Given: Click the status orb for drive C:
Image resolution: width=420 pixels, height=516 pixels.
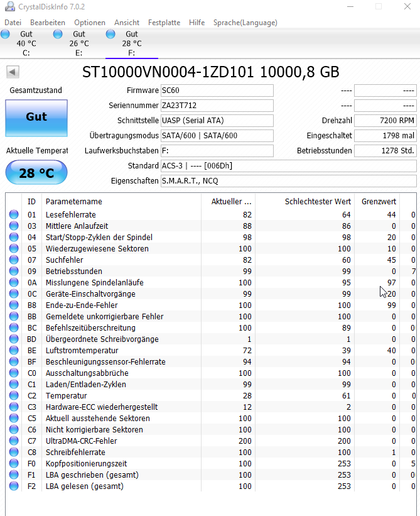Looking at the screenshot, I should [5, 34].
